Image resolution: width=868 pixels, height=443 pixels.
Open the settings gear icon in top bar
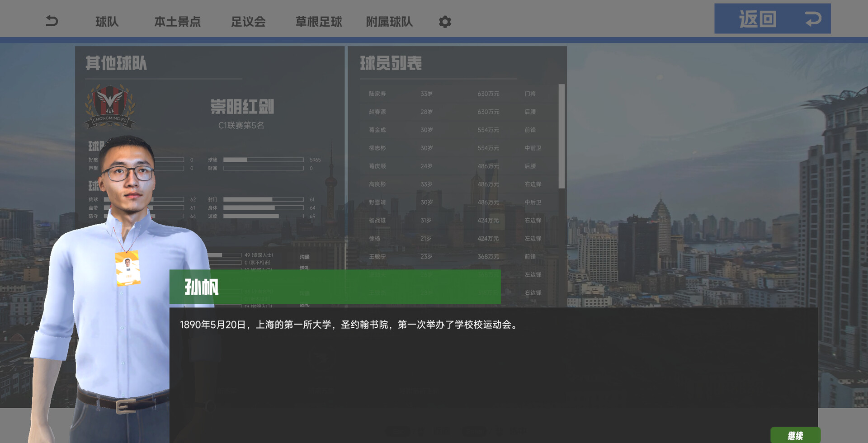(x=445, y=21)
